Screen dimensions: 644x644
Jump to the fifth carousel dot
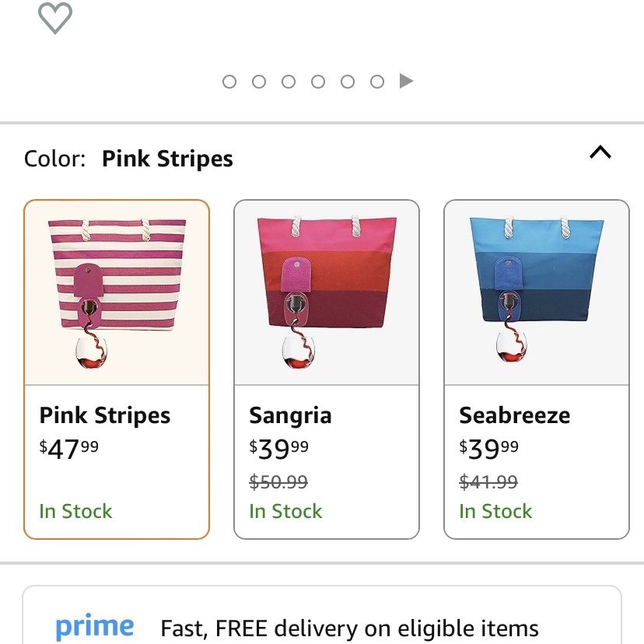(x=348, y=82)
